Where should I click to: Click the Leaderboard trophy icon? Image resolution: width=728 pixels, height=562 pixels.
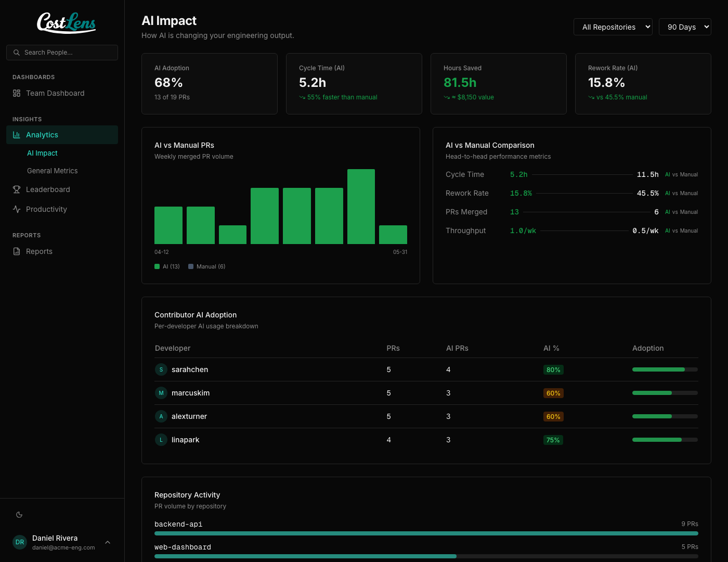pyautogui.click(x=17, y=189)
